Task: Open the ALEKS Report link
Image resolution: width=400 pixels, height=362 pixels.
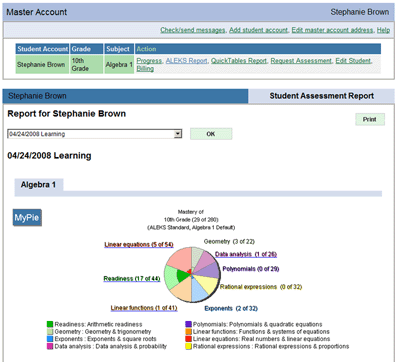Action: [186, 61]
